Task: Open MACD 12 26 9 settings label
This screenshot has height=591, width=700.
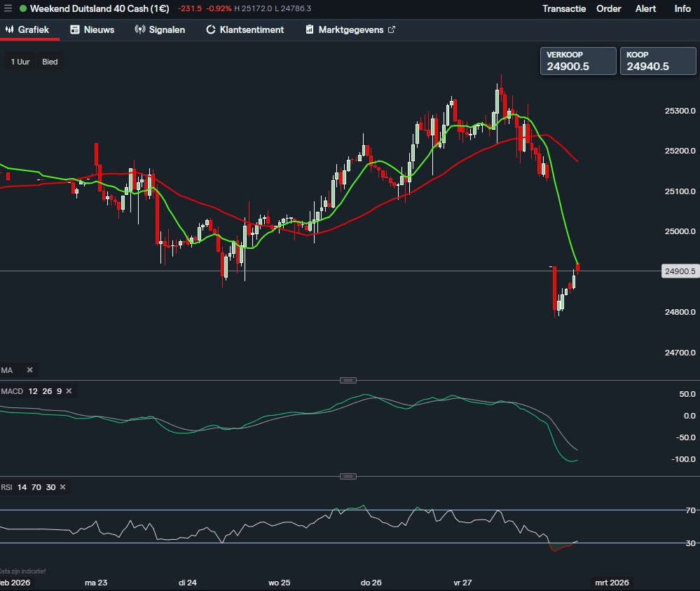Action: point(32,391)
